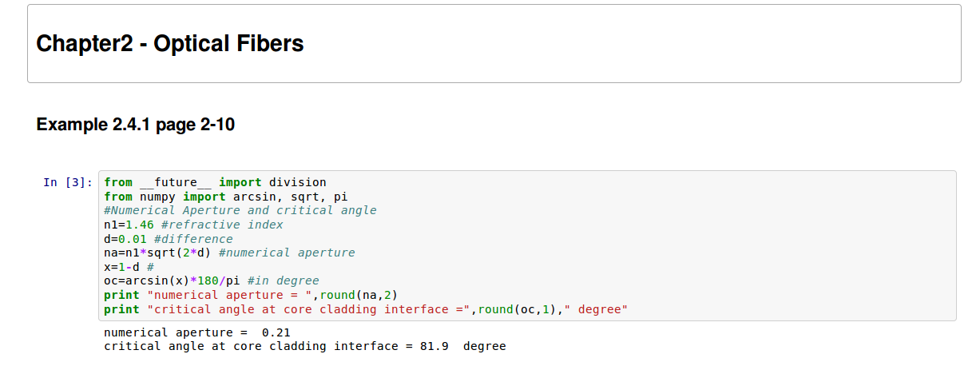Place cursor on the __future__ import line
The width and height of the screenshot is (980, 370).
215,182
